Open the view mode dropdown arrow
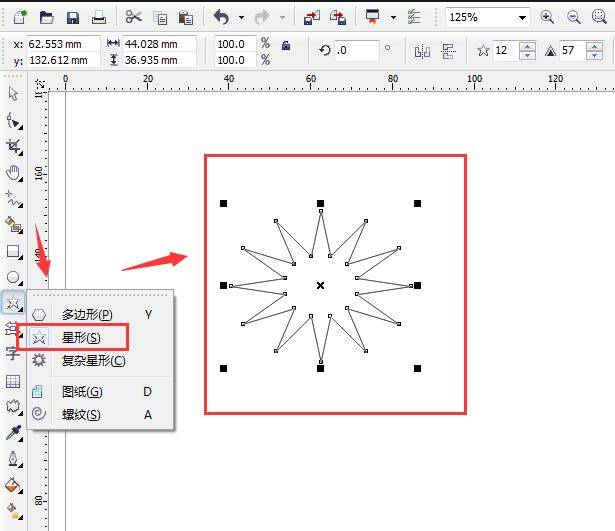The height and width of the screenshot is (531, 615). (x=393, y=17)
